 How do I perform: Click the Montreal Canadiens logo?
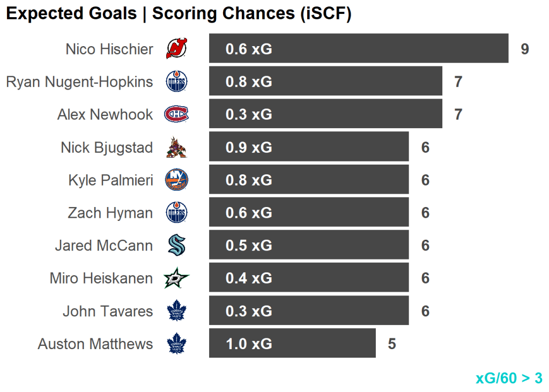(176, 114)
